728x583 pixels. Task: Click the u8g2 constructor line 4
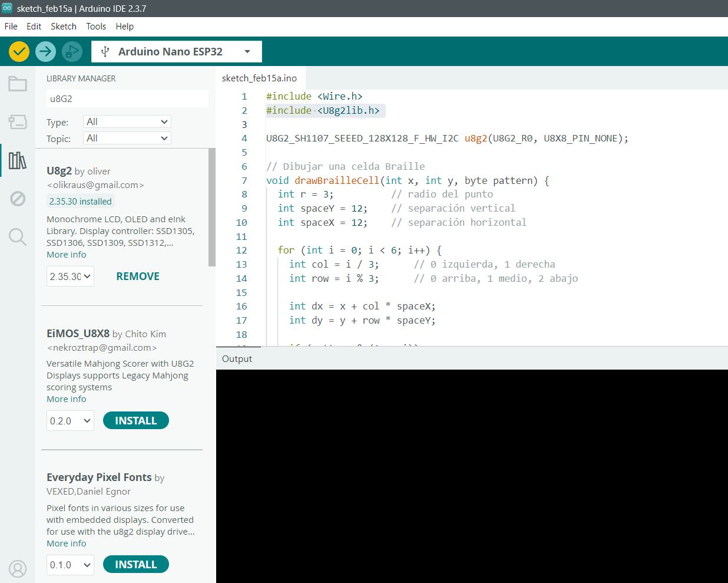(x=448, y=139)
